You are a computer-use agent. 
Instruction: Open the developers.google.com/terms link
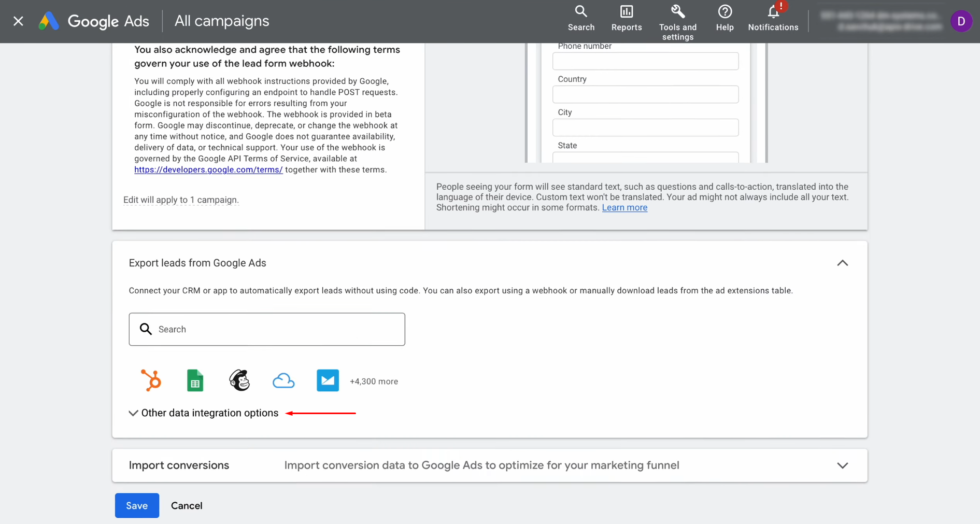208,169
